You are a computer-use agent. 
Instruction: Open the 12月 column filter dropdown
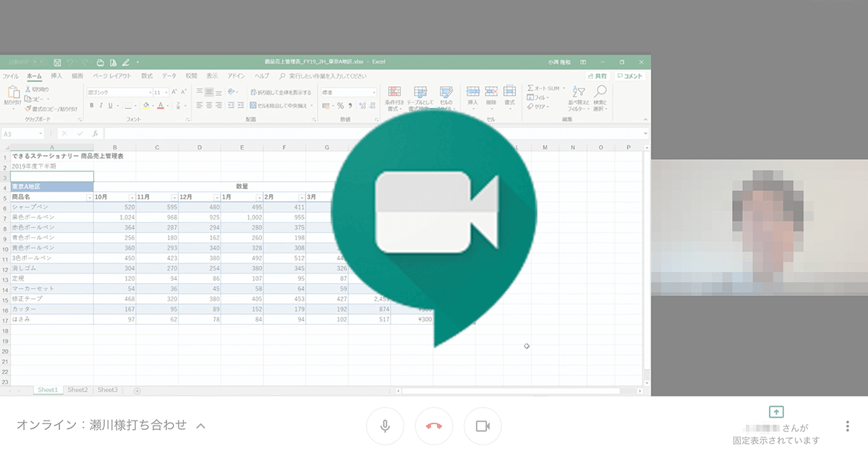pos(217,197)
